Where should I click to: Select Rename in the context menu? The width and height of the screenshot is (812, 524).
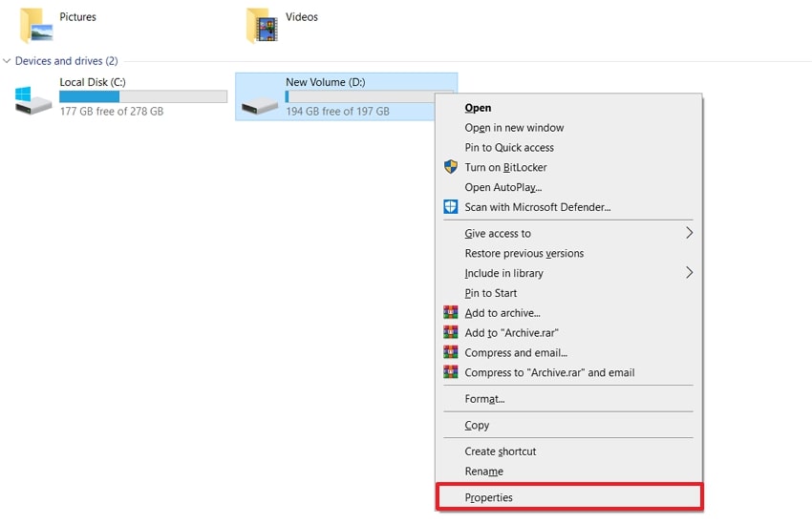pyautogui.click(x=483, y=472)
